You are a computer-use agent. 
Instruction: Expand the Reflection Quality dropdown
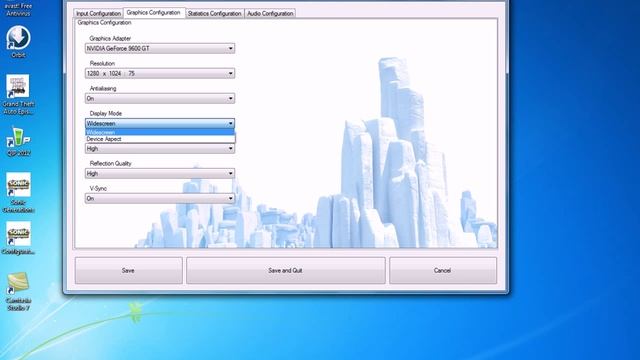(x=160, y=173)
